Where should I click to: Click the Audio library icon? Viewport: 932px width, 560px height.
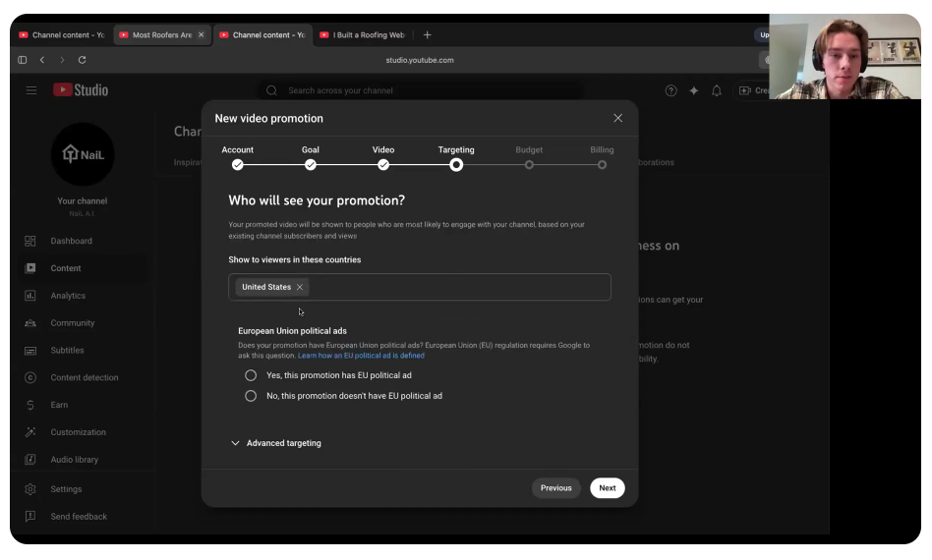pos(30,460)
